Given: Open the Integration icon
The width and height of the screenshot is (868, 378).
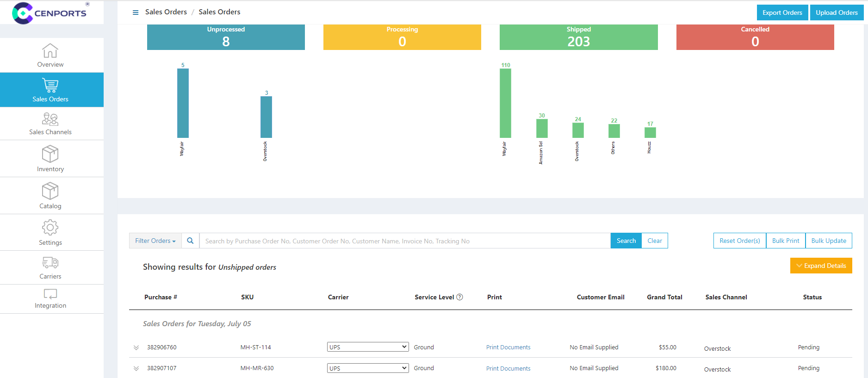Looking at the screenshot, I should pos(50,294).
